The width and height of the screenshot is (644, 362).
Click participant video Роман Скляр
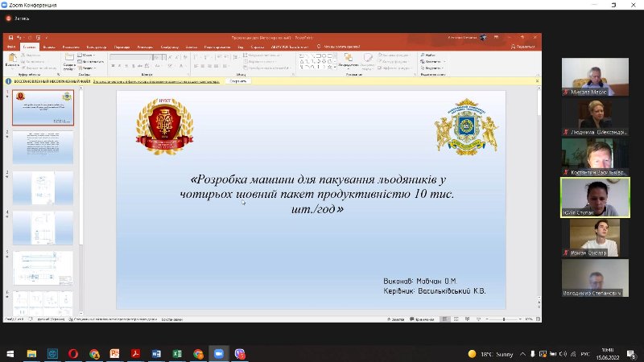(x=595, y=237)
